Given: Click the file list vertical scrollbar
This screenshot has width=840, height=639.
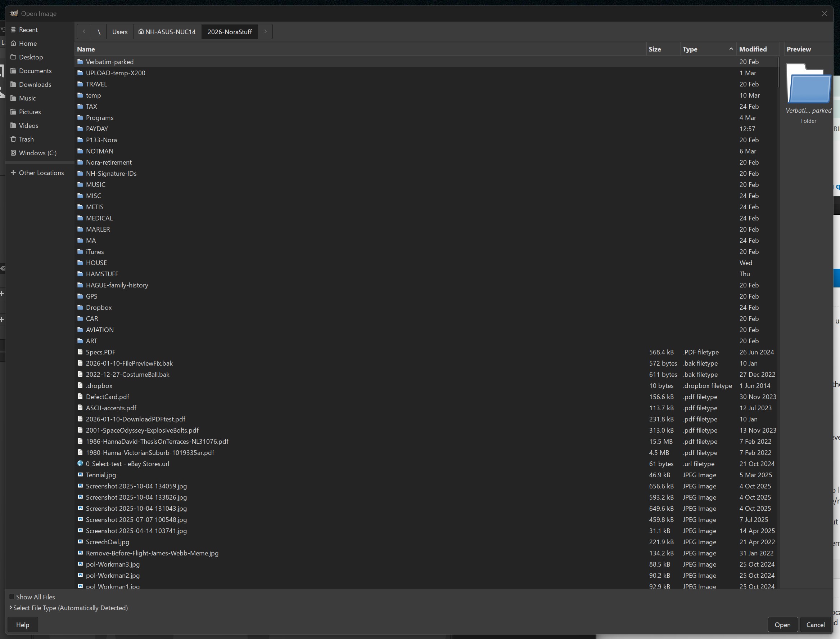Looking at the screenshot, I should 778,72.
